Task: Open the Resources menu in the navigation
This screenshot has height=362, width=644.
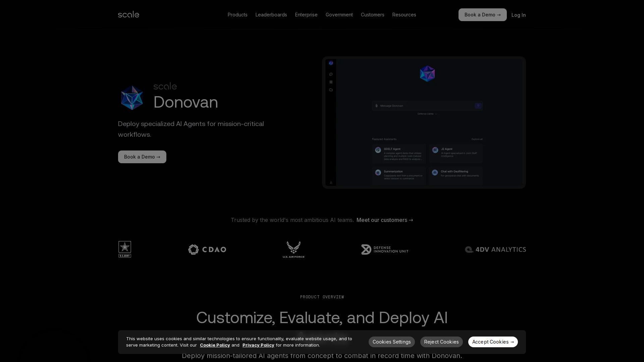Action: [x=404, y=15]
